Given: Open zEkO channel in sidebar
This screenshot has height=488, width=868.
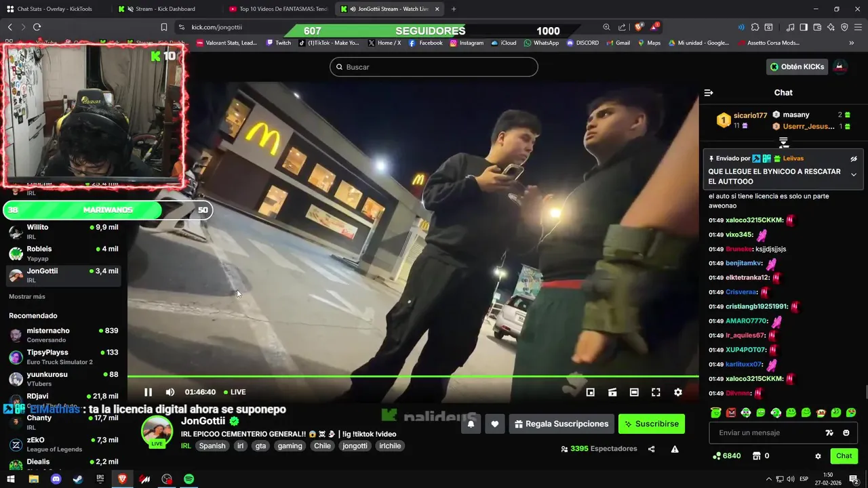Looking at the screenshot, I should pyautogui.click(x=63, y=445).
